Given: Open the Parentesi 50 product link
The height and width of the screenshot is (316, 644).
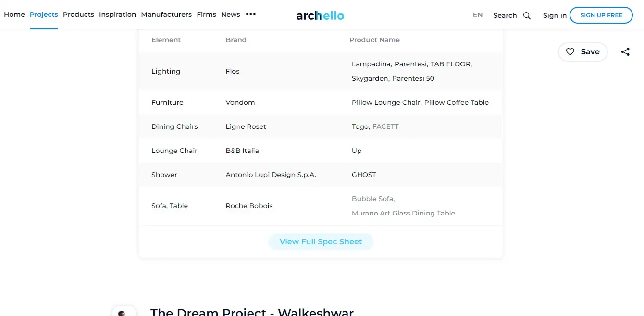Looking at the screenshot, I should (x=413, y=78).
